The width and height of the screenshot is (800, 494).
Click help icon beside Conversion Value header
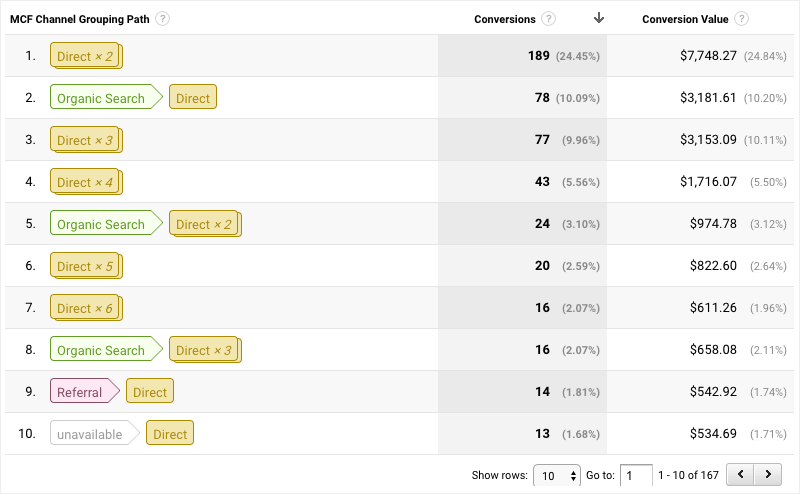click(740, 19)
